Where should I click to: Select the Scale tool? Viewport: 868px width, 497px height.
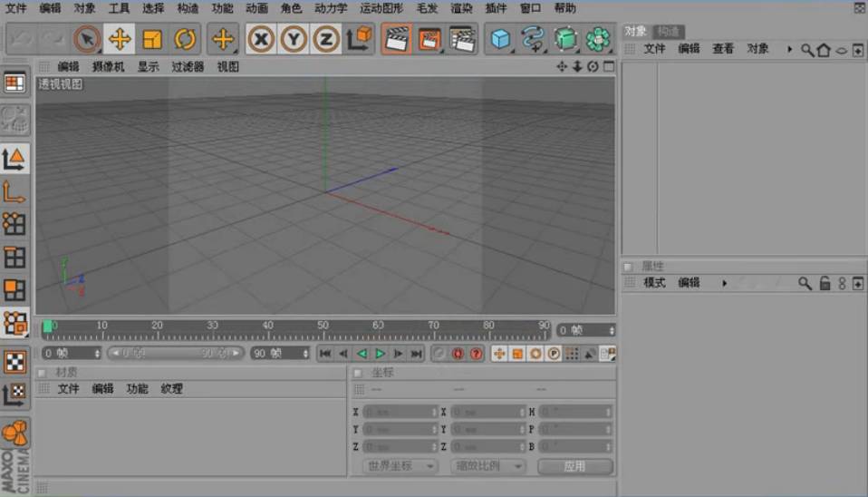152,39
